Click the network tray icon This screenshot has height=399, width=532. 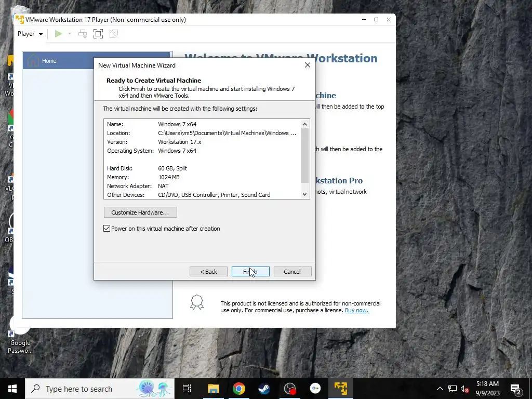pyautogui.click(x=453, y=389)
